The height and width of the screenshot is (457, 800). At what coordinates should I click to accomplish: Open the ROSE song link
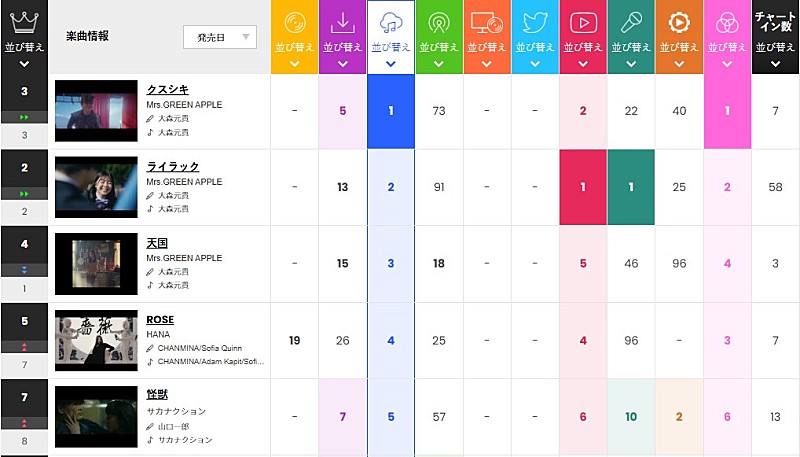pos(160,320)
